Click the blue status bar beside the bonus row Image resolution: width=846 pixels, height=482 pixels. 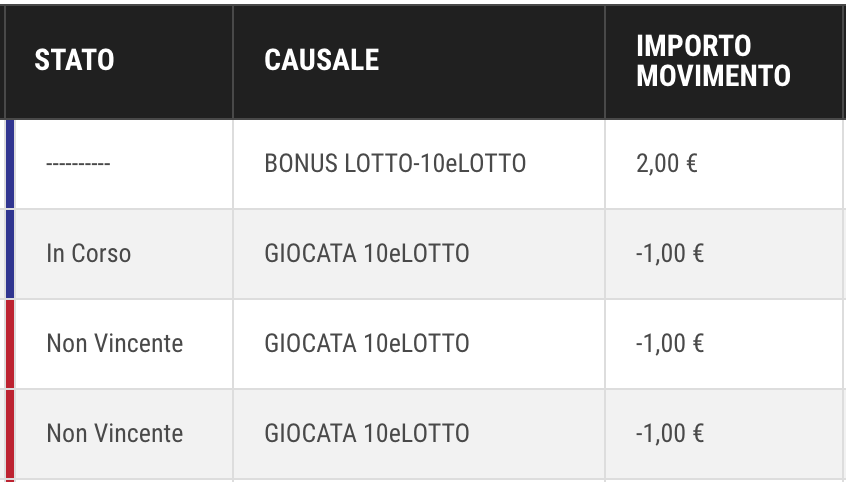click(x=10, y=164)
